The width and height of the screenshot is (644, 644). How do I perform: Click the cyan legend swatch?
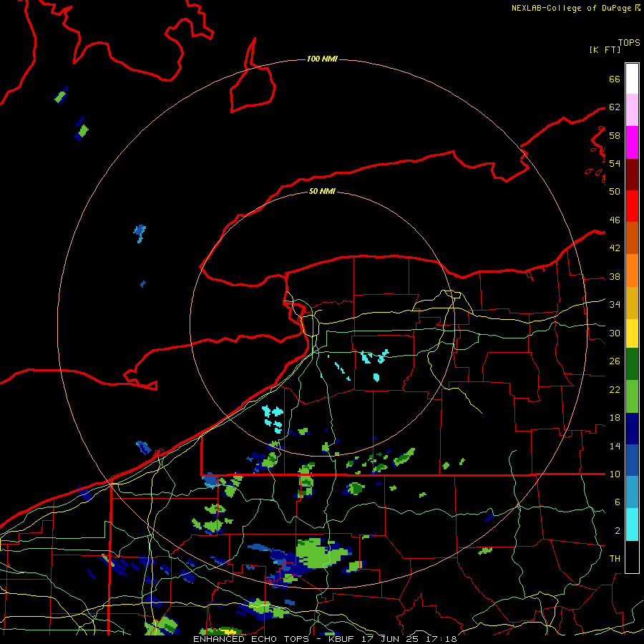point(632,525)
